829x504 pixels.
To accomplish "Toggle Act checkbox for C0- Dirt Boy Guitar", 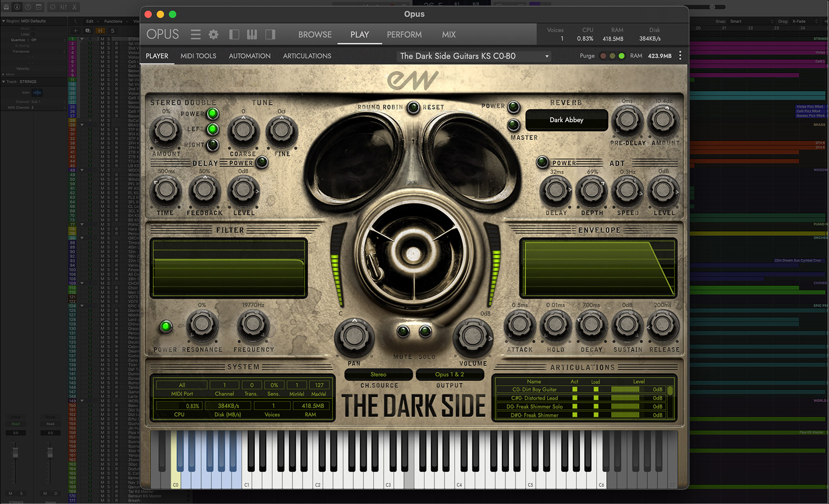I will click(x=575, y=389).
